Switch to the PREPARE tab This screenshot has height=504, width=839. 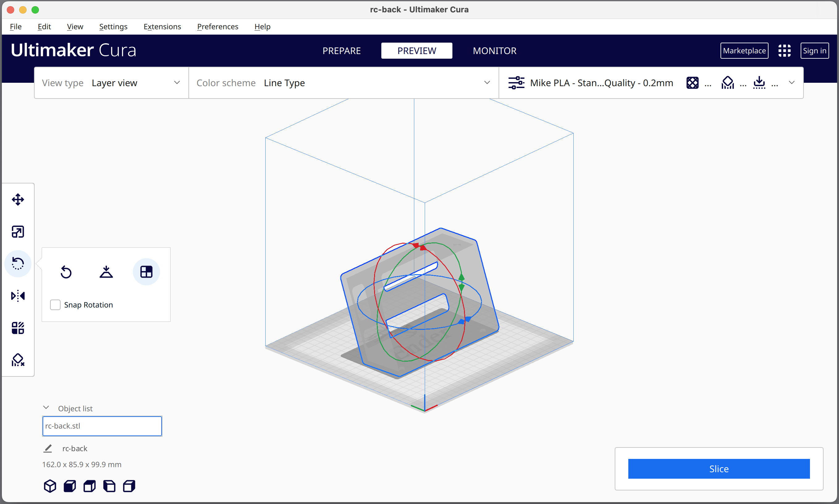tap(342, 50)
